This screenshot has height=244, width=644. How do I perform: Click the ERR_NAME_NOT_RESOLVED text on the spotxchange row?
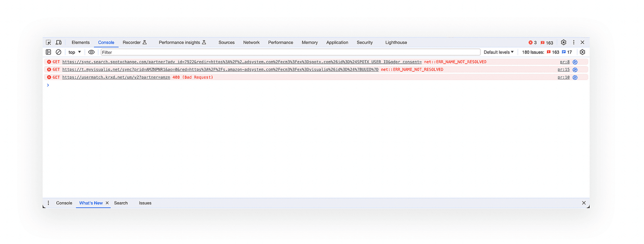click(455, 62)
